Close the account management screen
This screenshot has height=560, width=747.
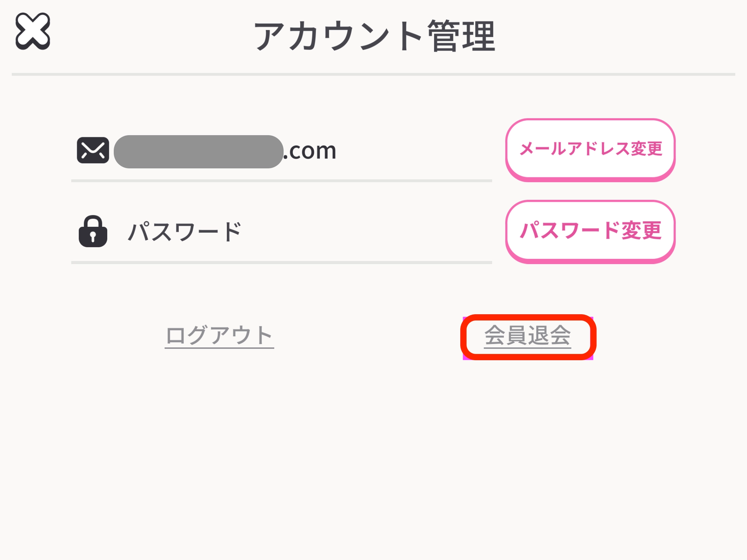(x=32, y=31)
